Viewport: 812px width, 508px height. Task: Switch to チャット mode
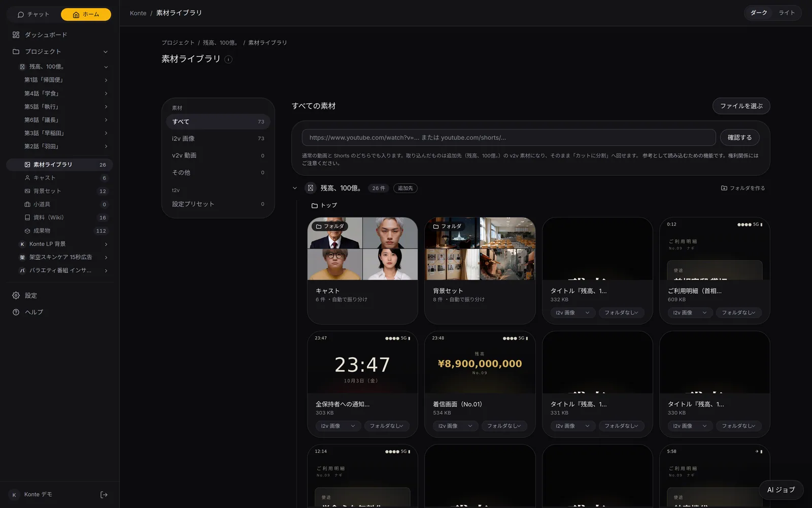click(33, 15)
